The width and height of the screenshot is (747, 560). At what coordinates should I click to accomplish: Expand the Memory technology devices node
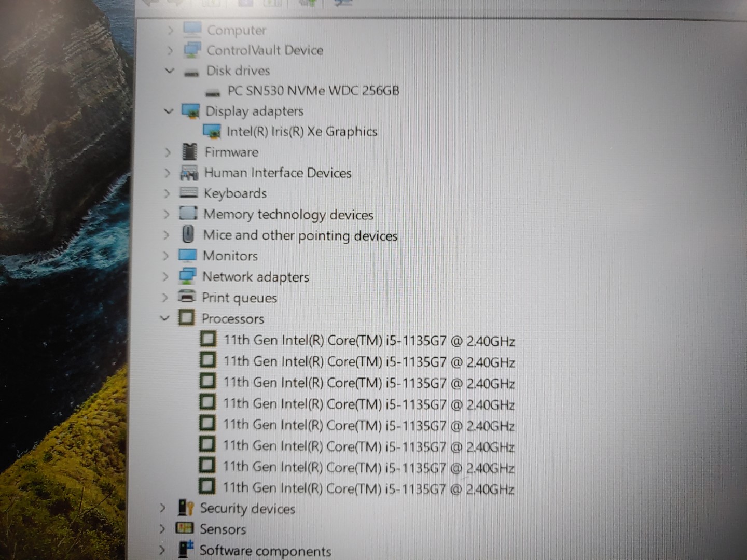point(167,214)
